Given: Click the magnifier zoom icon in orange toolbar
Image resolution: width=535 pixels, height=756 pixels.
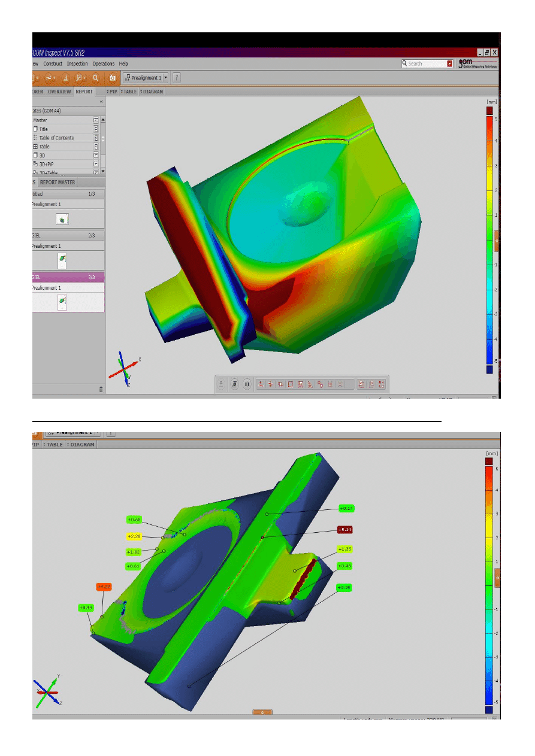Looking at the screenshot, I should tap(95, 78).
